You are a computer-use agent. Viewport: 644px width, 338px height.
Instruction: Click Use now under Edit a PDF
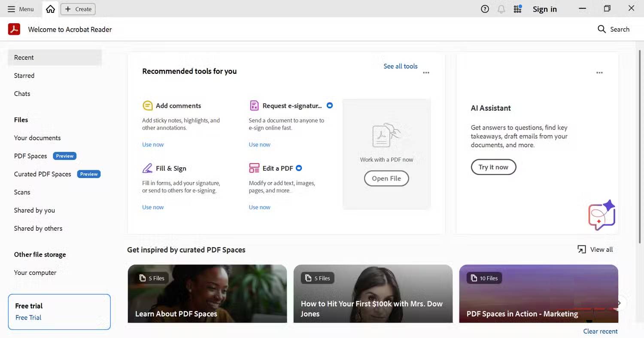pos(260,207)
